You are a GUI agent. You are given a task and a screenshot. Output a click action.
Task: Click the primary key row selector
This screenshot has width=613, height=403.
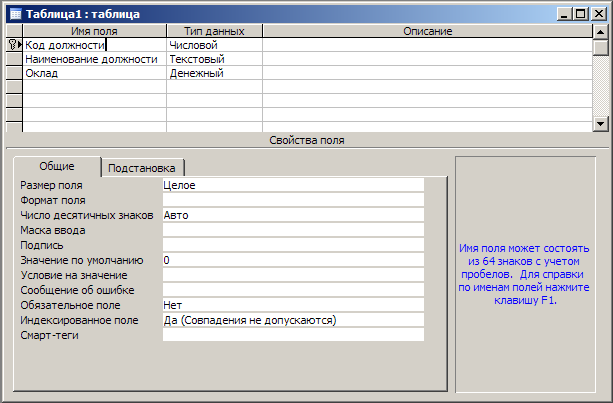tap(14, 45)
